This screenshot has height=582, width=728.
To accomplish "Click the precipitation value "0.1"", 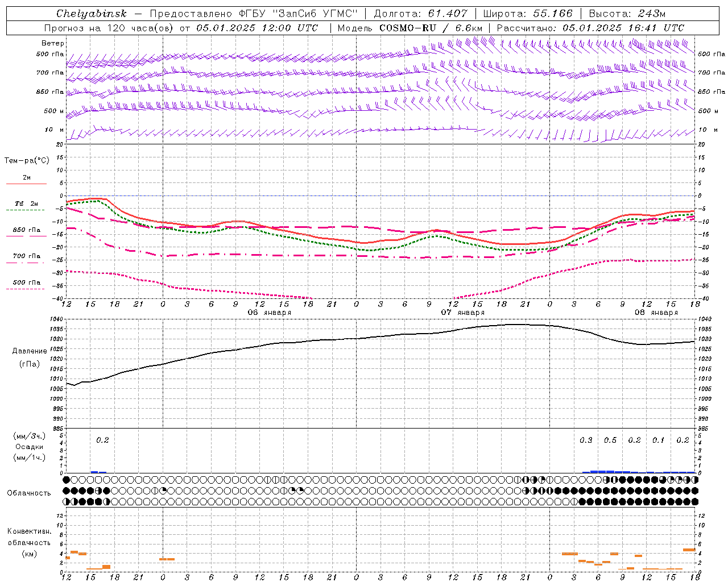I will (658, 440).
